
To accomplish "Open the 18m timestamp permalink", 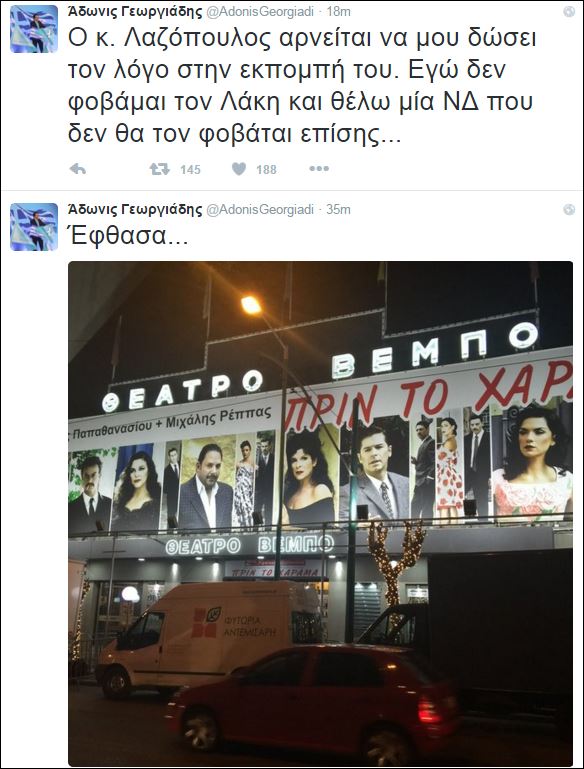I will point(338,12).
